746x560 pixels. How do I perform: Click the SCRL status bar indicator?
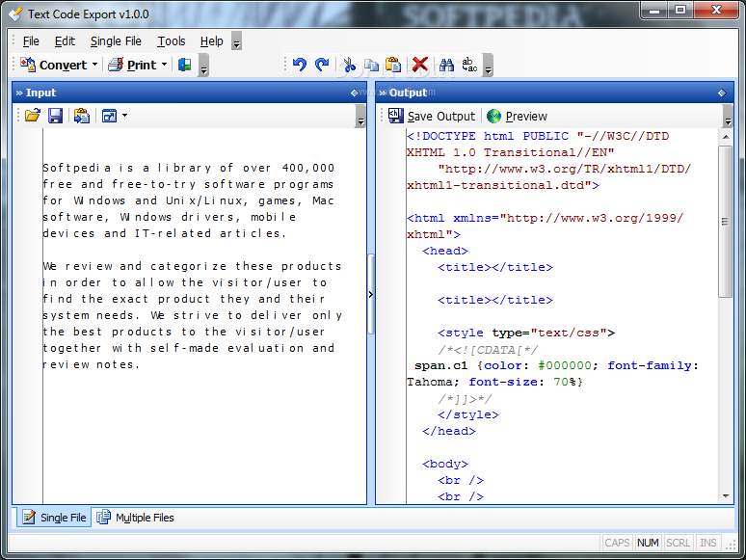pyautogui.click(x=678, y=543)
